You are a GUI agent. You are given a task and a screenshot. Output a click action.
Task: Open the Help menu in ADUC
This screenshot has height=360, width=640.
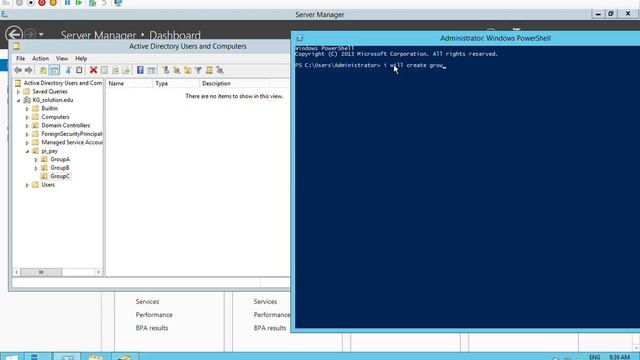point(81,58)
